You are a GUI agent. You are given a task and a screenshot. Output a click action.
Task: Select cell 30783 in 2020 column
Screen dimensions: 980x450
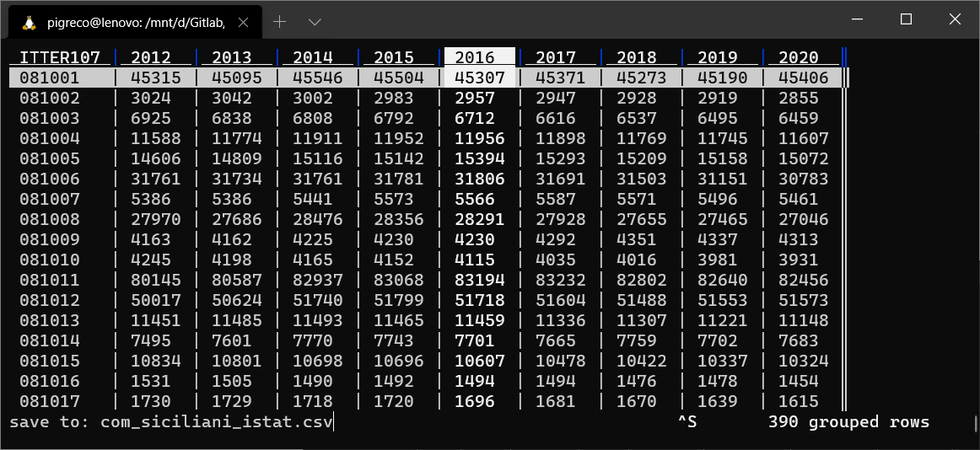point(803,179)
